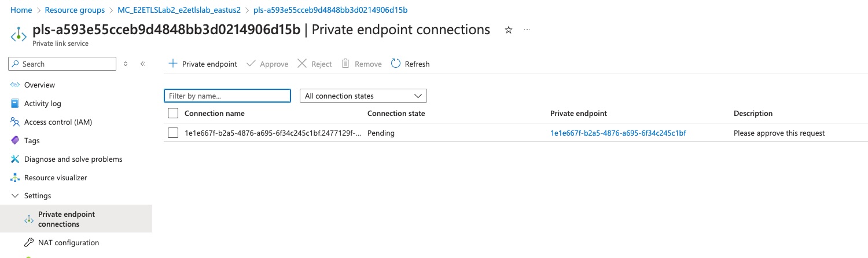Click the Resource visualizer icon
868x258 pixels.
tap(15, 177)
